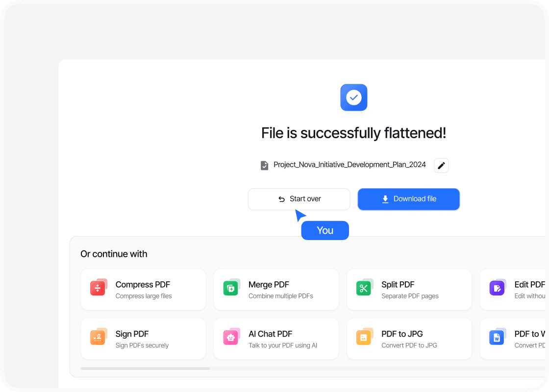
Task: Choose Merge PDF to combine multiple PDFs
Action: [x=276, y=290]
